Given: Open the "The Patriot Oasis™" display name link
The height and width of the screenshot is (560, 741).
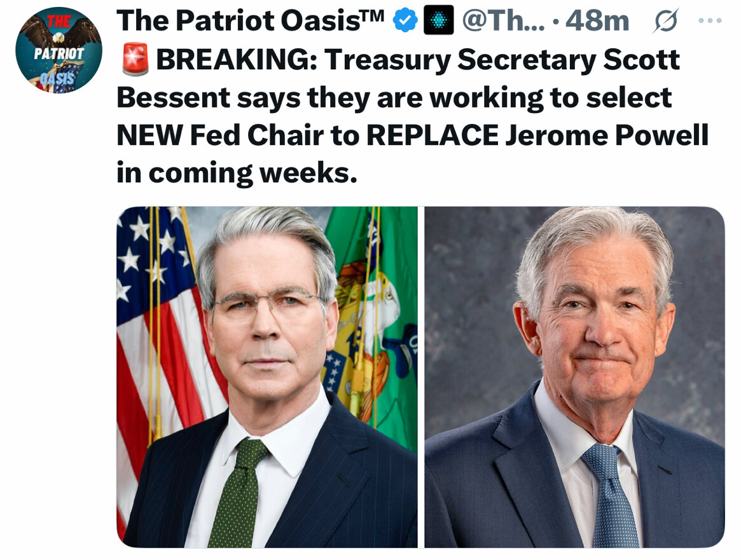Looking at the screenshot, I should 251,21.
